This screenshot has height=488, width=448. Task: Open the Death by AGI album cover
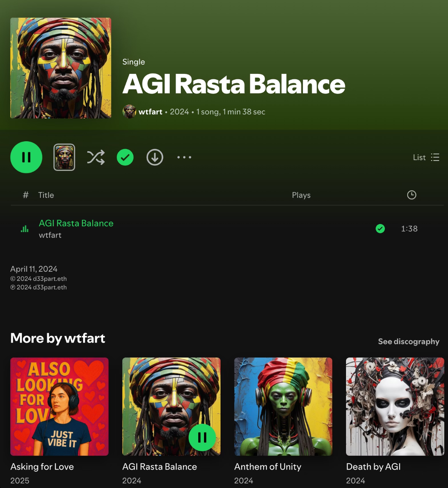click(x=395, y=406)
